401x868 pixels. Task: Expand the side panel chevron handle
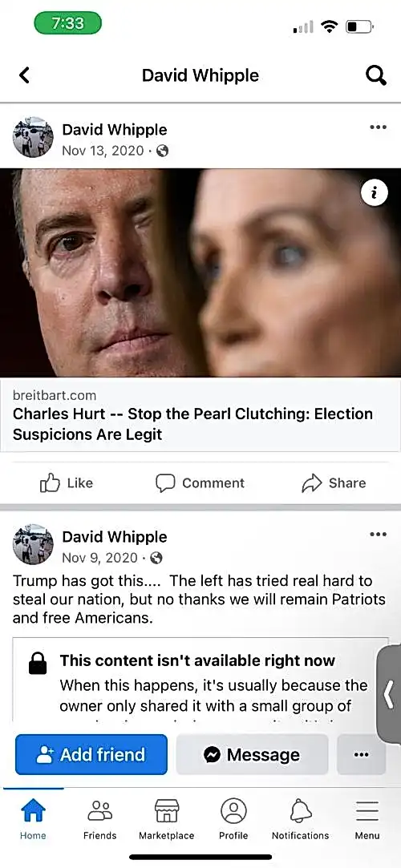389,694
